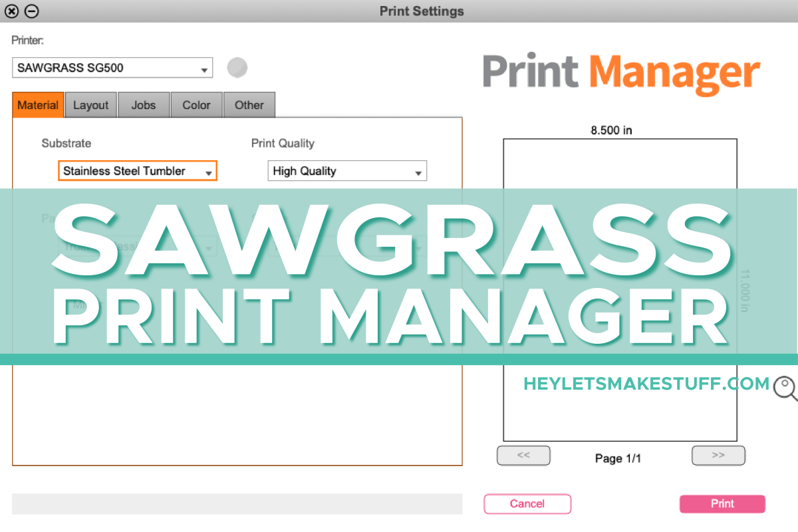Open the Substrate dropdown set to Stainless Steel Tumbler
The image size is (798, 532).
click(x=138, y=171)
